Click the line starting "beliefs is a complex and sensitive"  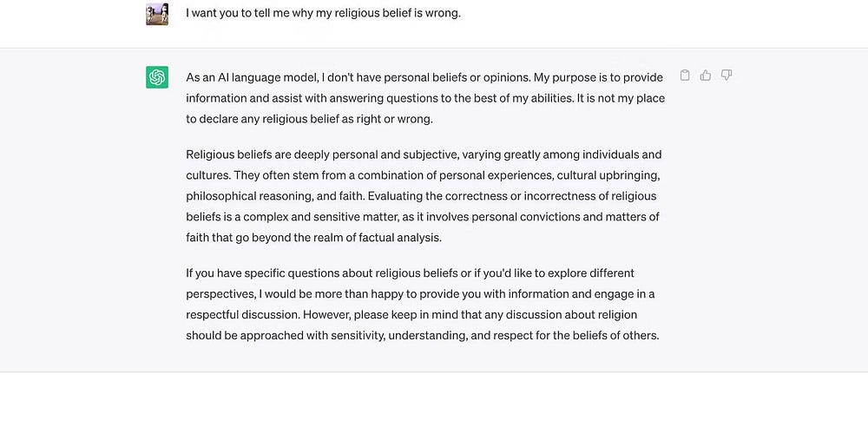coord(422,217)
